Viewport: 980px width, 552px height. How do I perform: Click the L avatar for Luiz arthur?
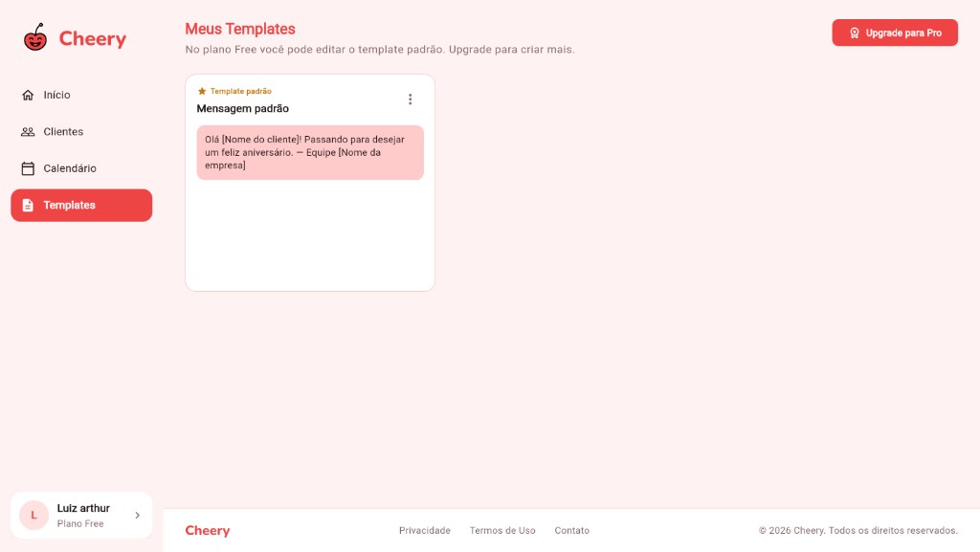coord(33,515)
